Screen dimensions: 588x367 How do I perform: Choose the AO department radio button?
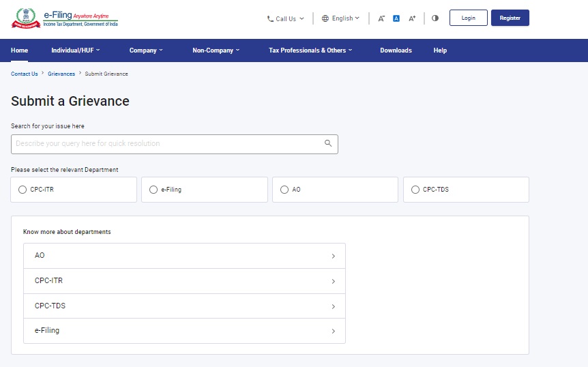[x=284, y=190]
